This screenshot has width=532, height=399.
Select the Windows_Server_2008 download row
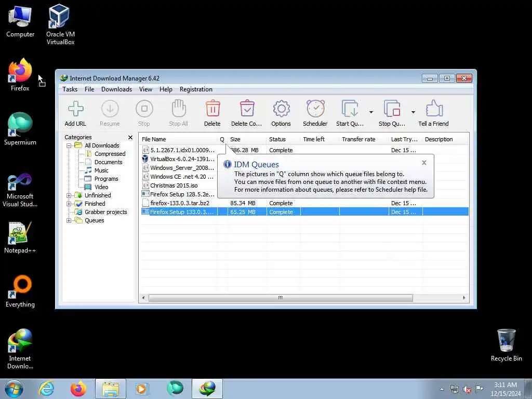179,168
